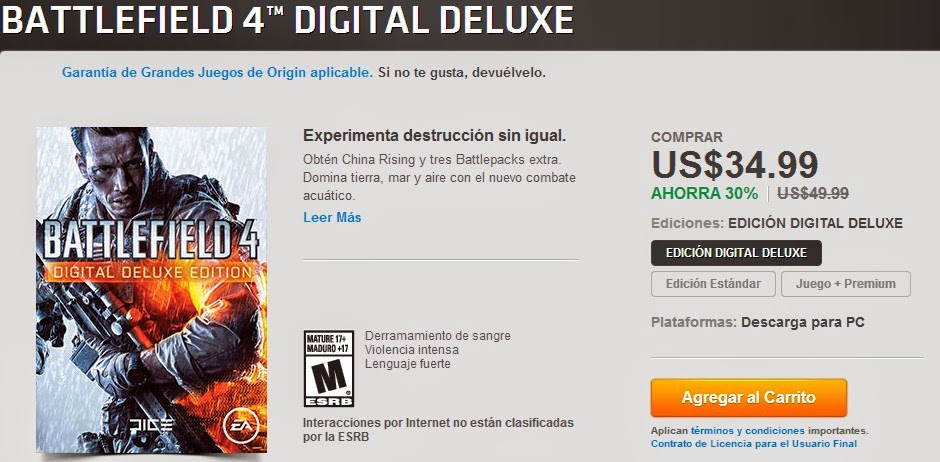
Task: Click the Experimenta destrucción sin igual heading
Action: [x=435, y=135]
